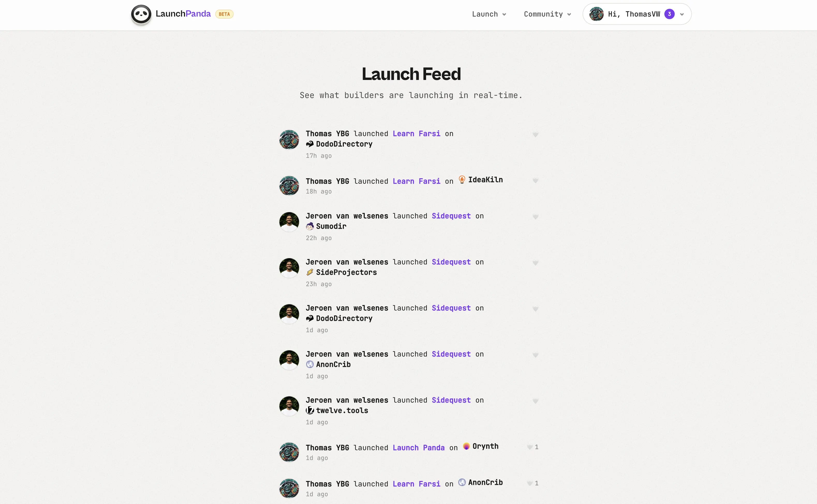This screenshot has width=817, height=504.
Task: Click the Orynth round gradient icon
Action: click(x=466, y=446)
